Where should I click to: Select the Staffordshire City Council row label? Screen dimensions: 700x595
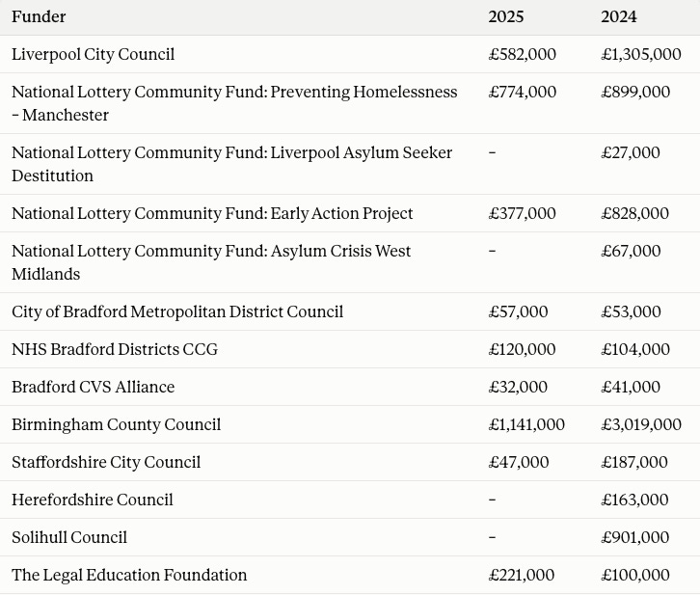pos(106,462)
